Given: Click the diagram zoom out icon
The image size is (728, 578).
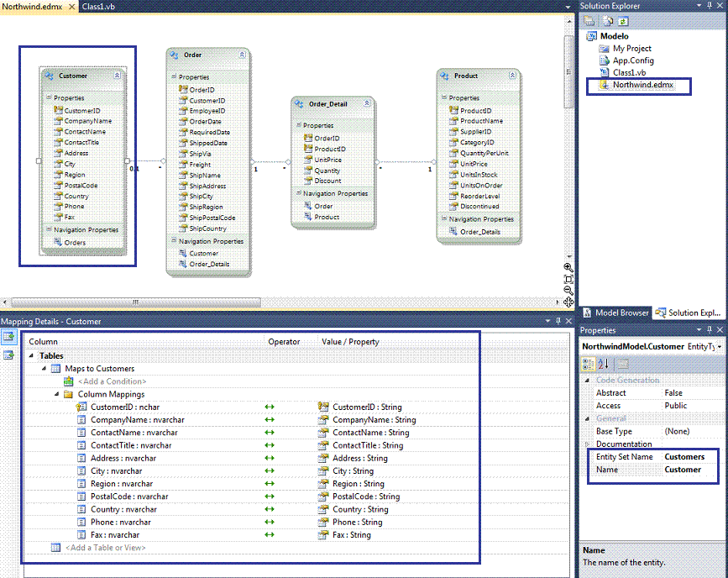Looking at the screenshot, I should tap(568, 291).
